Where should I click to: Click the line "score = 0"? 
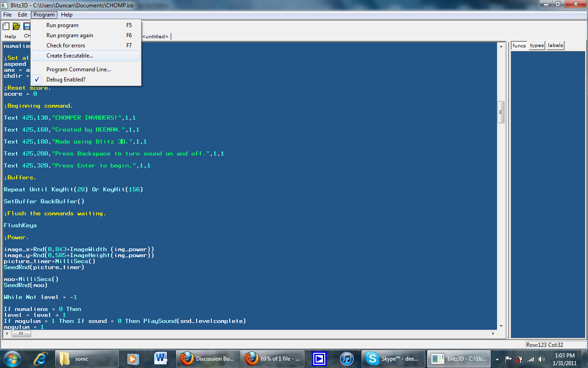coord(20,94)
